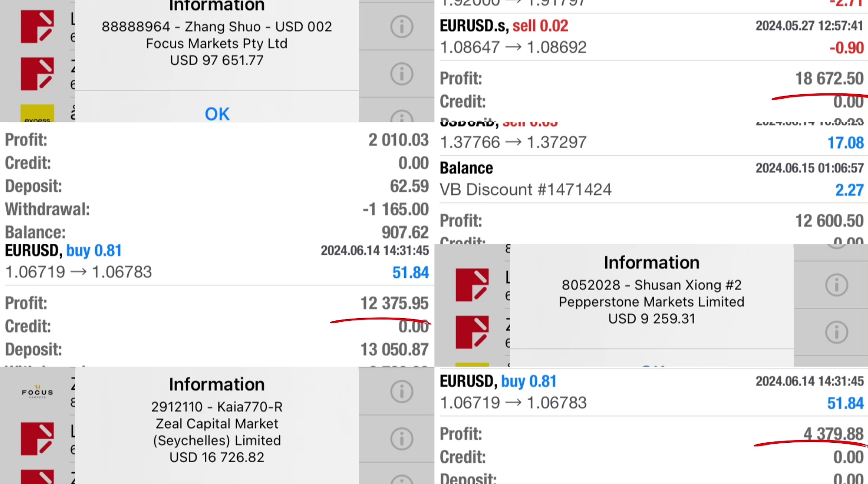Tap top info icon beside Kaia770-R dialog
The image size is (868, 484).
(x=401, y=392)
